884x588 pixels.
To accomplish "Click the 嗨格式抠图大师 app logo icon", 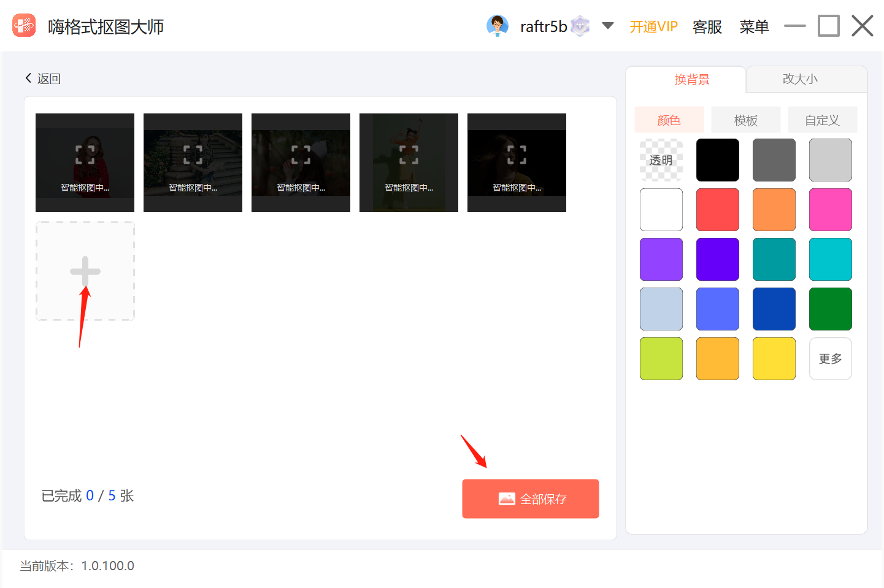I will tap(23, 26).
